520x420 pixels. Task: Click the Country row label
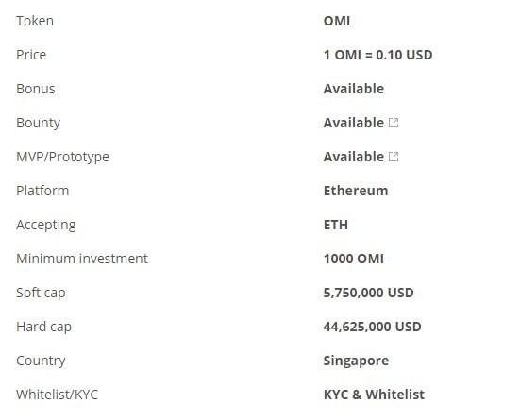coord(41,361)
